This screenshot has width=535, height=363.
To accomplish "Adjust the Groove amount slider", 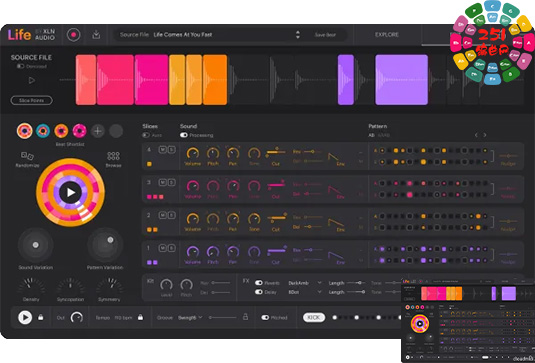I will click(223, 317).
